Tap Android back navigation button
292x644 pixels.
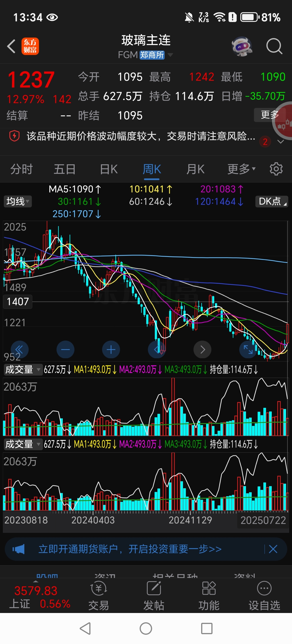85,628
